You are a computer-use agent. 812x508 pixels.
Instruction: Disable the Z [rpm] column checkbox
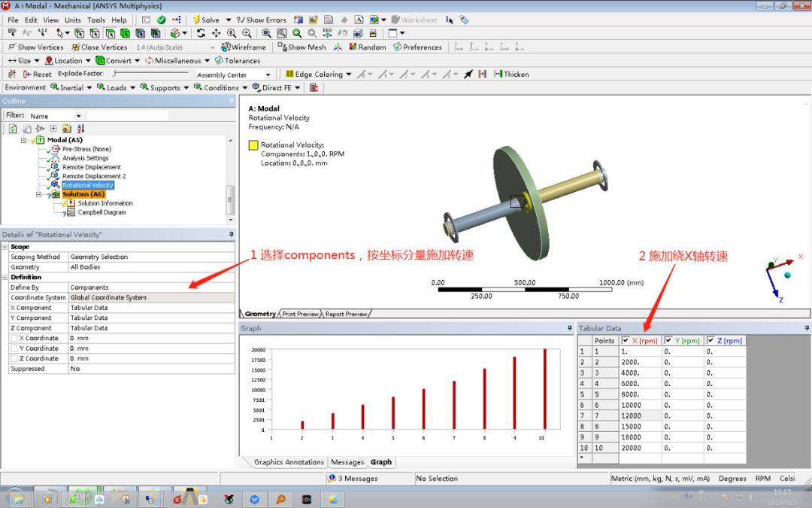click(710, 340)
